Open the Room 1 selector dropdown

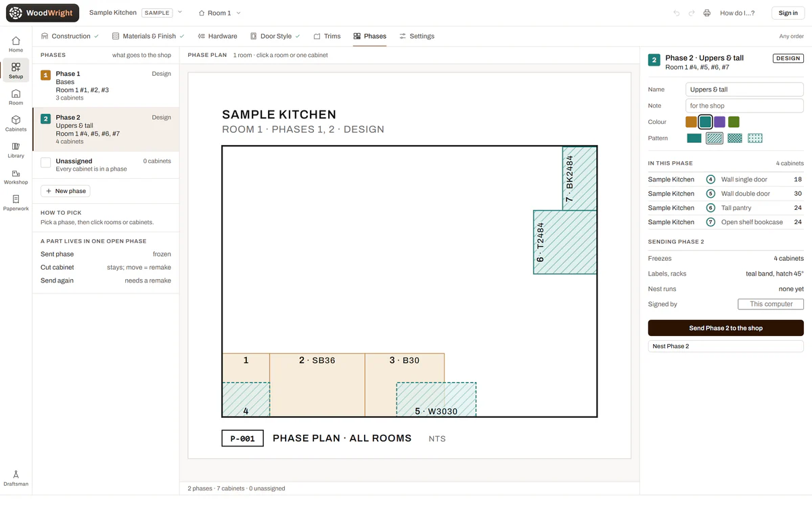[219, 13]
